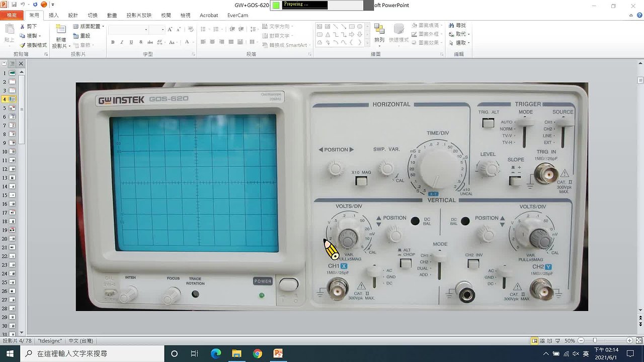Select the triangle shape in shapes gallery

tap(328, 35)
